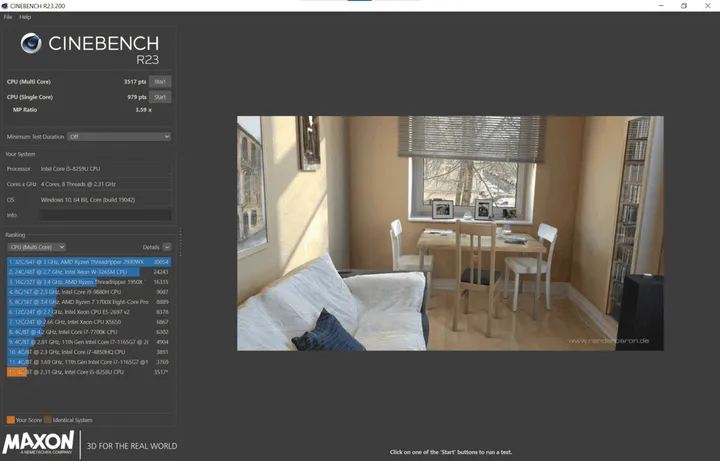Click the Cinebench icon in title bar
The width and height of the screenshot is (720, 461).
click(6, 6)
